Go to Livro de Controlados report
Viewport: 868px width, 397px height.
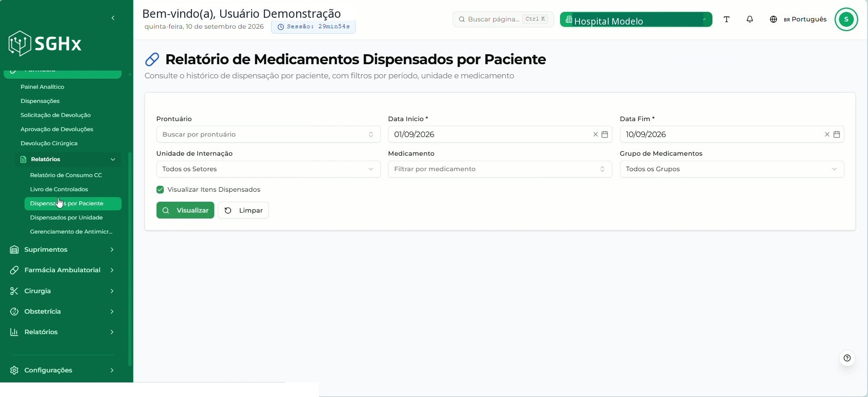click(59, 189)
